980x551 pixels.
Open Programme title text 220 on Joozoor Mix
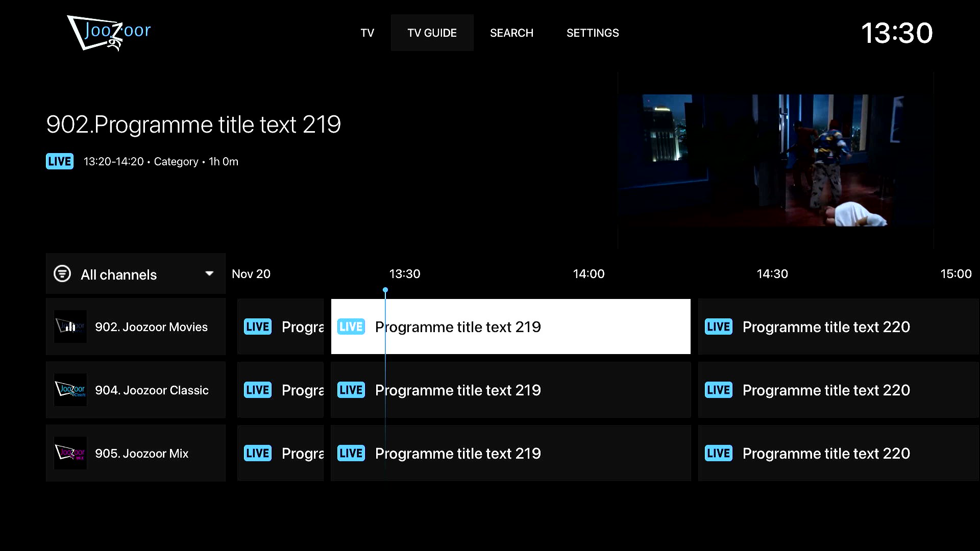tap(839, 453)
